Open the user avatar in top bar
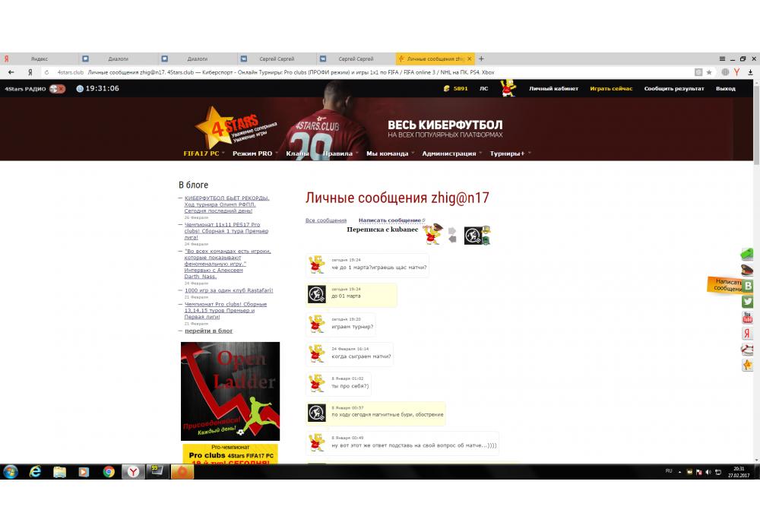Screen dimensions: 760x532 [x=508, y=88]
